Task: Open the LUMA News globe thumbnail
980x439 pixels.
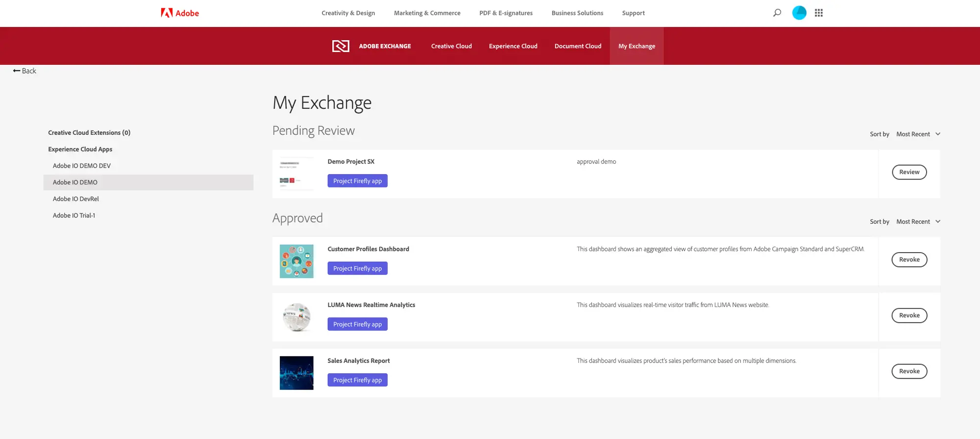Action: (296, 317)
